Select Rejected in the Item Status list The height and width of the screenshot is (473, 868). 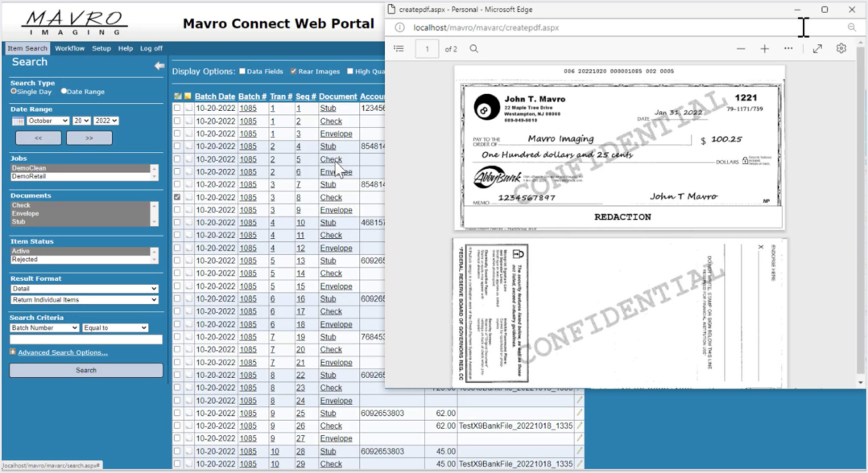coord(81,260)
